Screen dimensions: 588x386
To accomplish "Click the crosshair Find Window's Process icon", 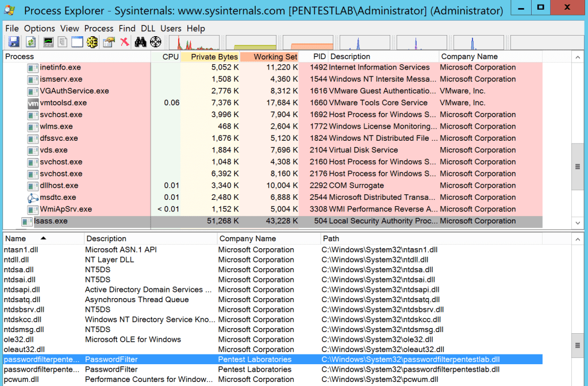I will (156, 42).
